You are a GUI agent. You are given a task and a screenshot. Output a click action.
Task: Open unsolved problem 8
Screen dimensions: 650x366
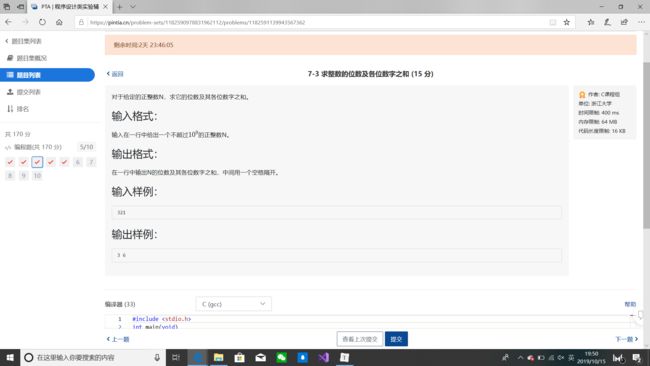(10, 176)
